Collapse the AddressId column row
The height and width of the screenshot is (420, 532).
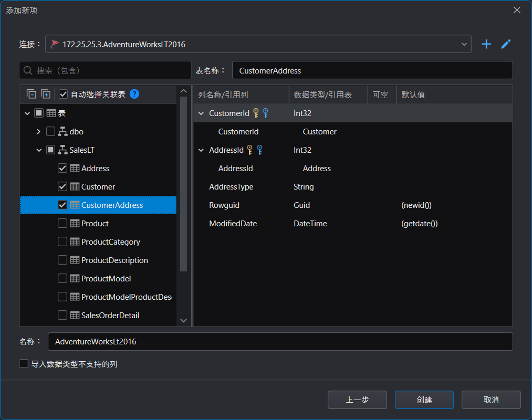click(x=201, y=150)
